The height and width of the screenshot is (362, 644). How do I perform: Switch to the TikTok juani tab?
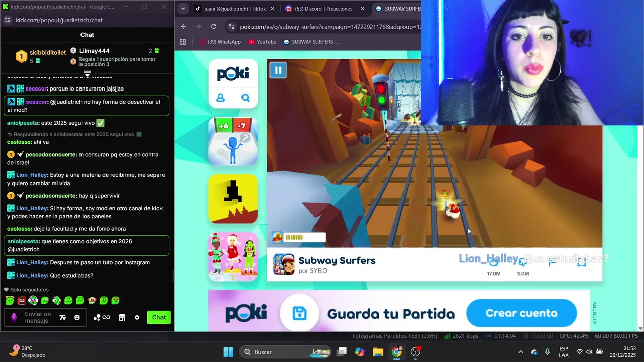tap(234, 9)
